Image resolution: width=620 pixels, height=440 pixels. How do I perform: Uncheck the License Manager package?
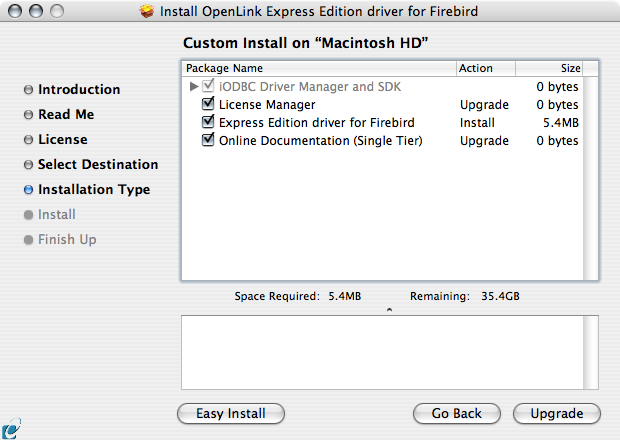(208, 104)
